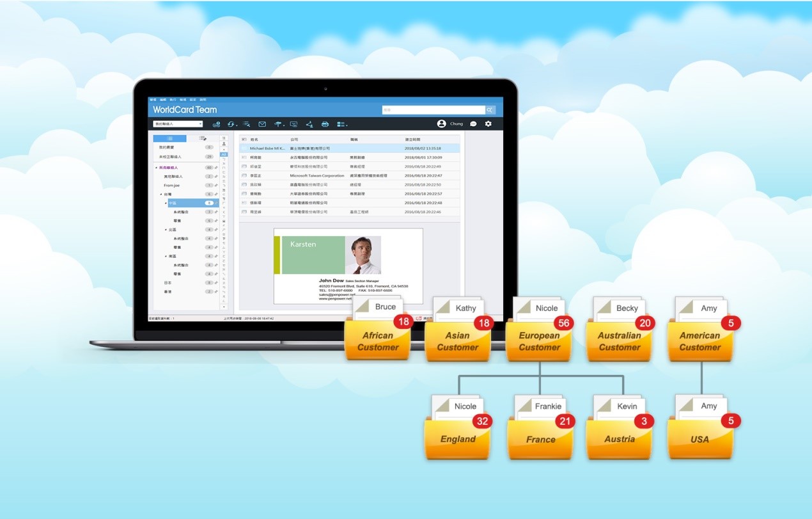Switch to the list view tab in sidebar
The height and width of the screenshot is (519, 812).
point(169,138)
